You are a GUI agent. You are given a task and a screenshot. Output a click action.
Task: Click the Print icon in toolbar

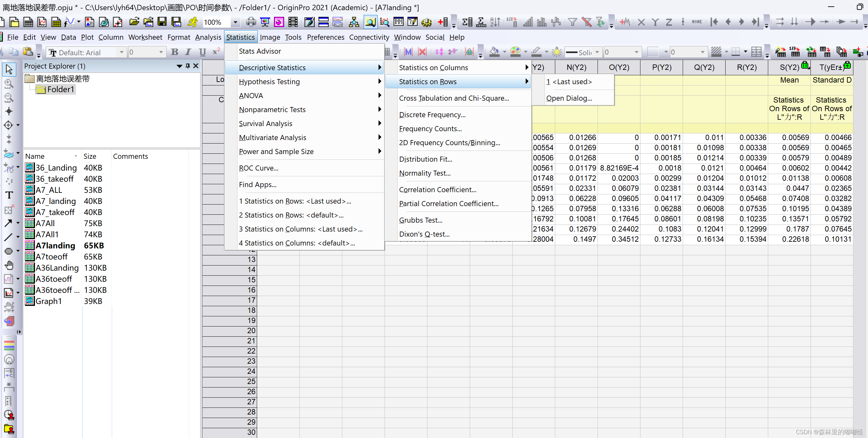click(251, 22)
